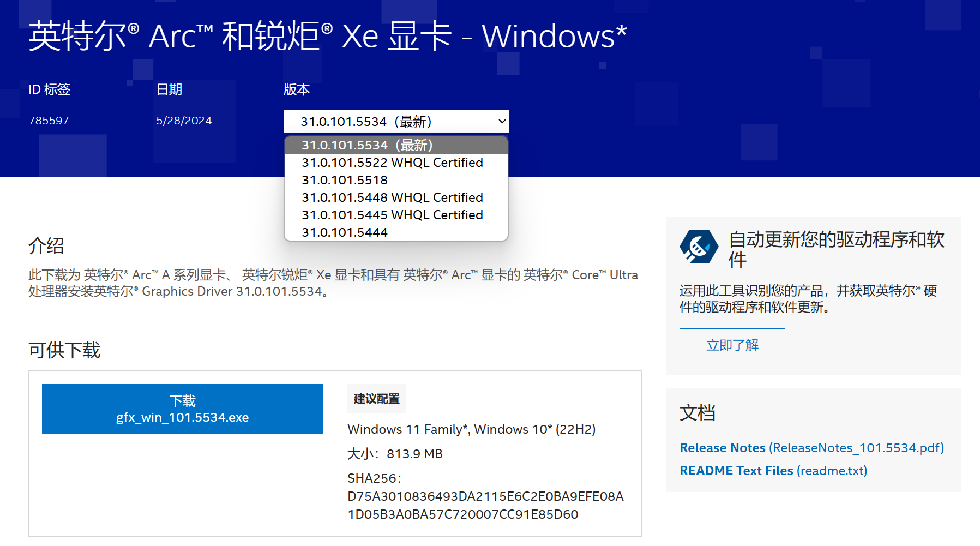The width and height of the screenshot is (980, 546).
Task: Select version 31.0.101.5444 from list
Action: (396, 232)
